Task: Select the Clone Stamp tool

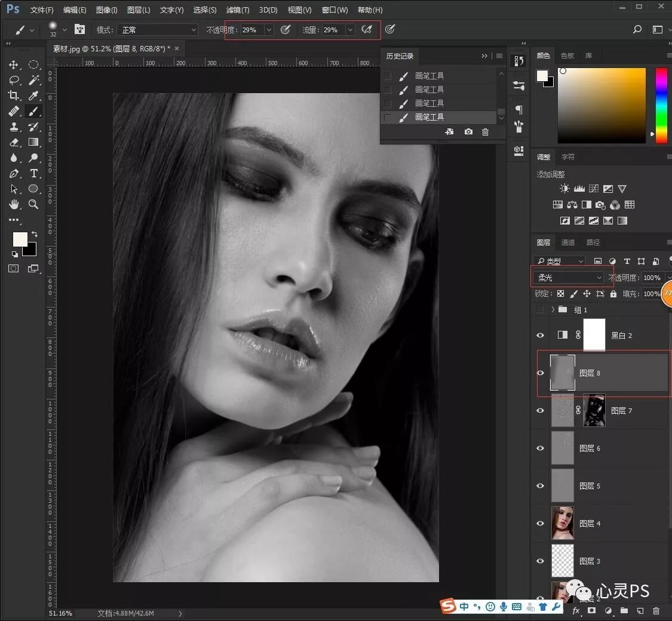Action: pyautogui.click(x=14, y=127)
